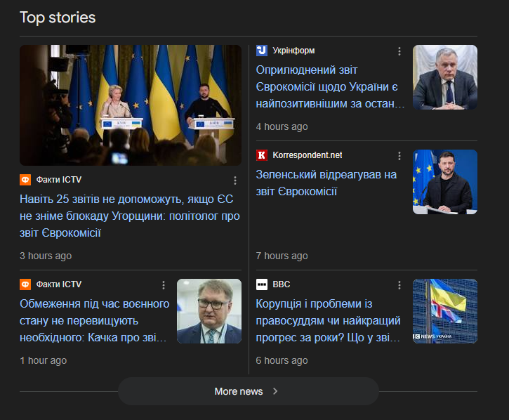Expand the list with the More news chevron

pos(275,391)
